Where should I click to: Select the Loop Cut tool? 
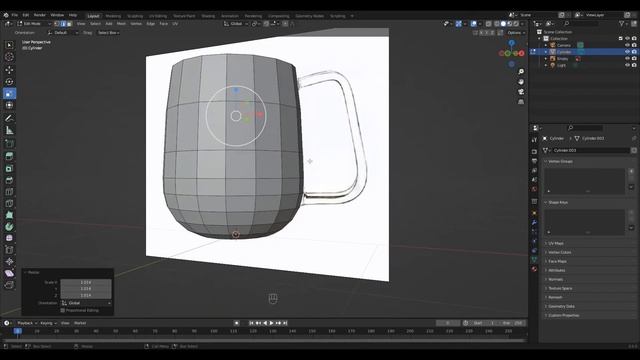[9, 192]
